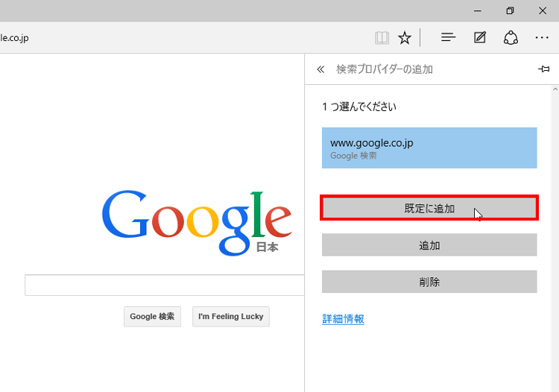Screen dimensions: 559x392
Task: Open Reading view book icon
Action: point(382,37)
